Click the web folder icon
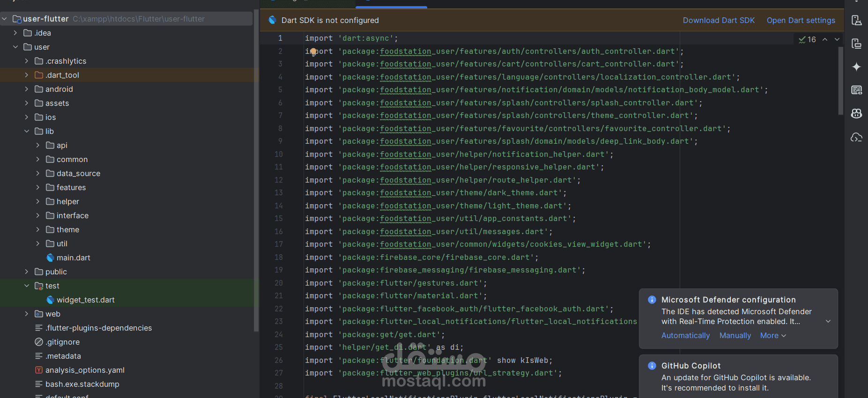 coord(39,314)
